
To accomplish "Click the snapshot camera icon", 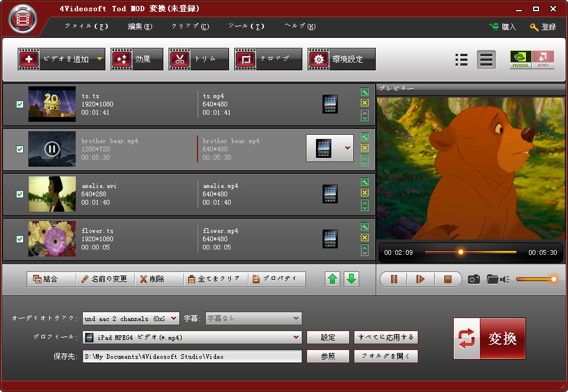I will 473,279.
